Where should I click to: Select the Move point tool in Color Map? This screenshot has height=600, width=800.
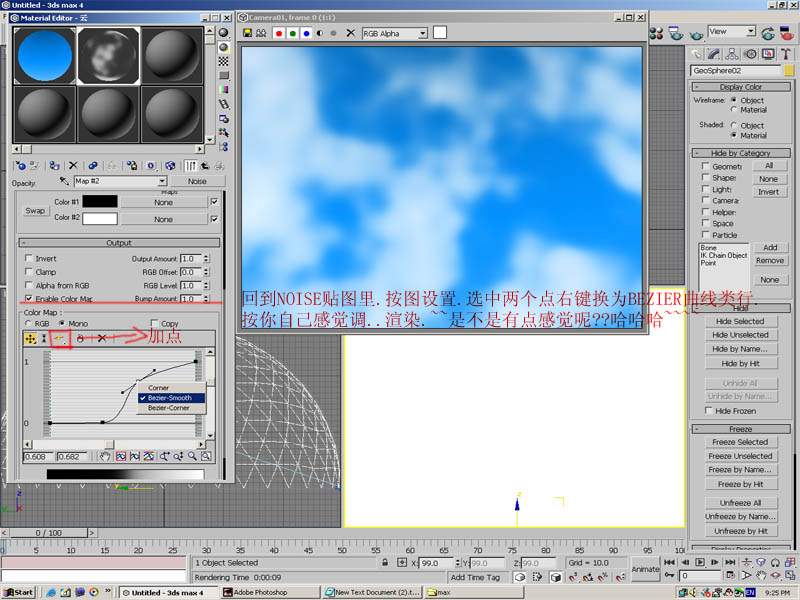tap(30, 339)
